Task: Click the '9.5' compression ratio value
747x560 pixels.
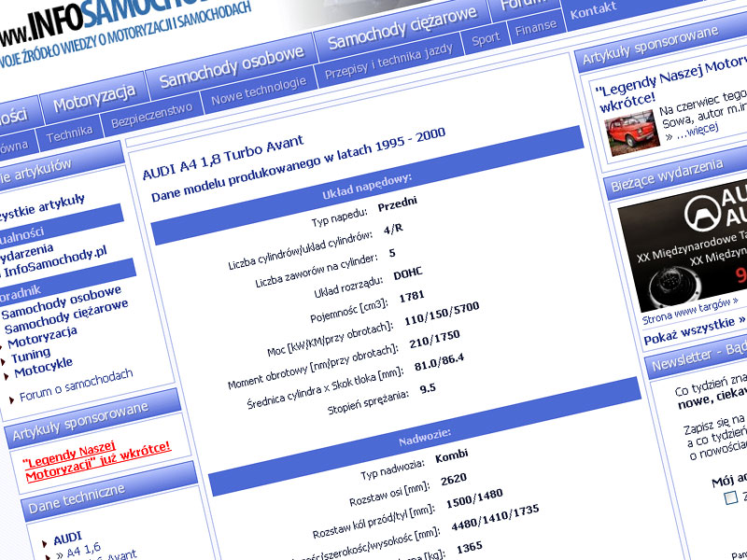Action: [428, 388]
